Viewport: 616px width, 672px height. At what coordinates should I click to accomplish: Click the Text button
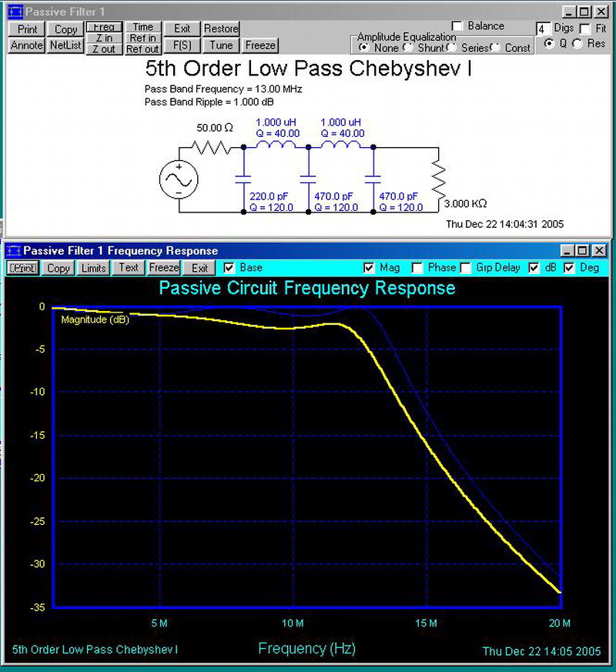(129, 268)
